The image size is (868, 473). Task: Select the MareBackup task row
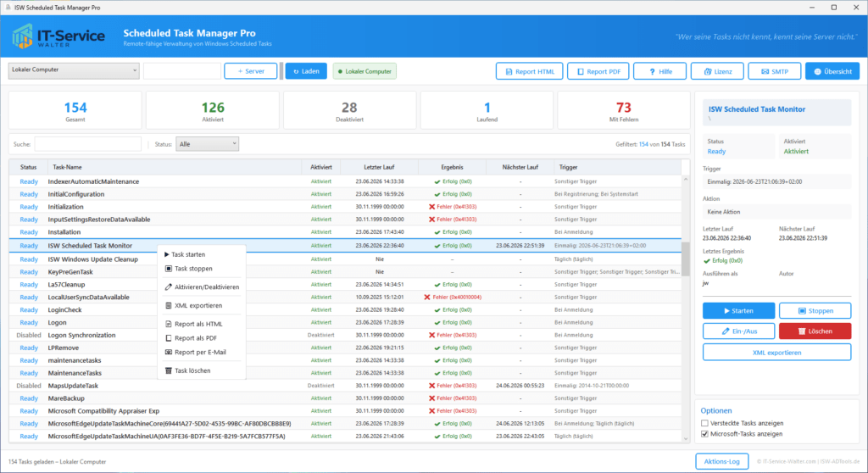346,398
